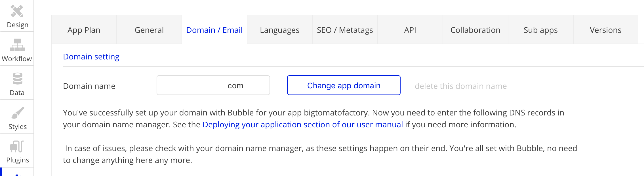Open the Styles brush icon

click(18, 113)
